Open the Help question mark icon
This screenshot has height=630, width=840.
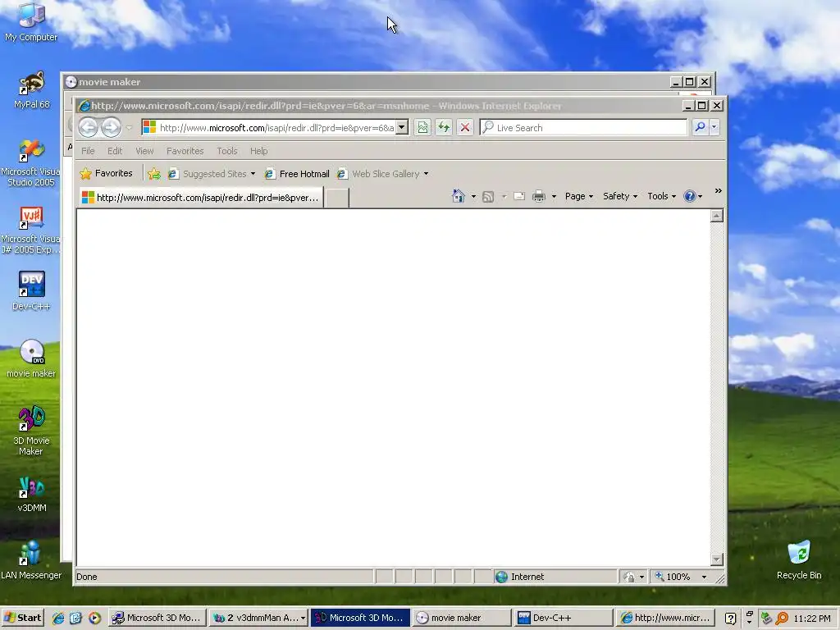coord(689,196)
